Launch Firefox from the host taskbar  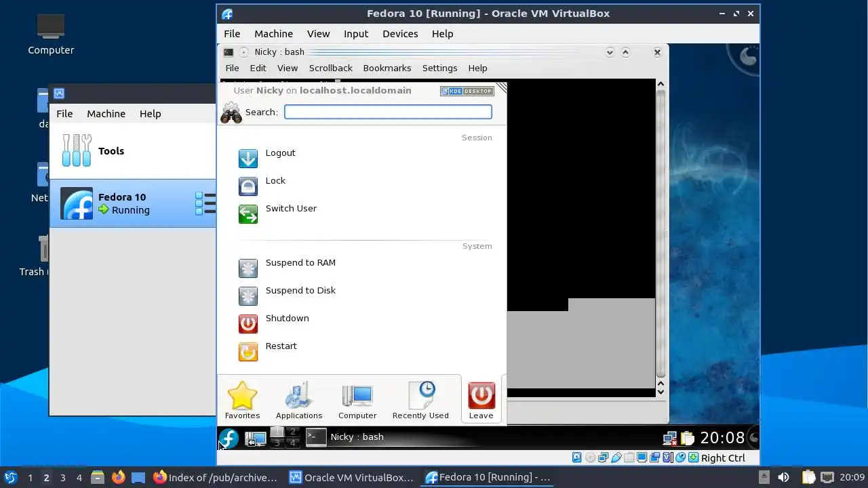point(119,477)
